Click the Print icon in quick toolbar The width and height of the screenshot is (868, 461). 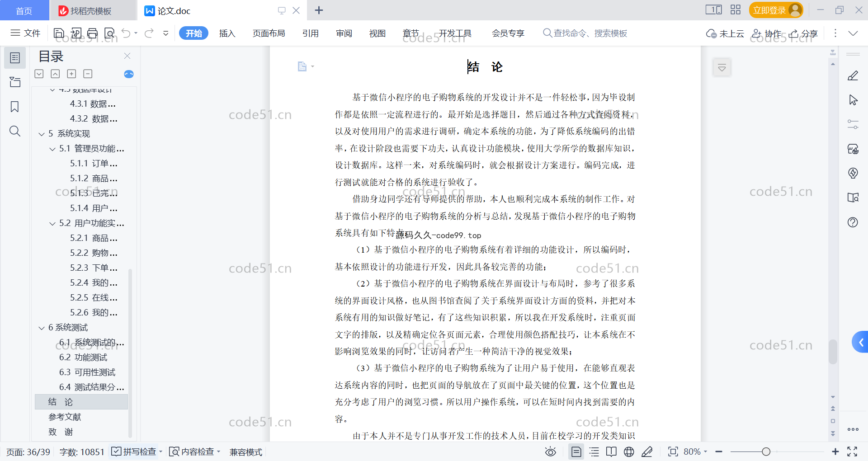[93, 33]
